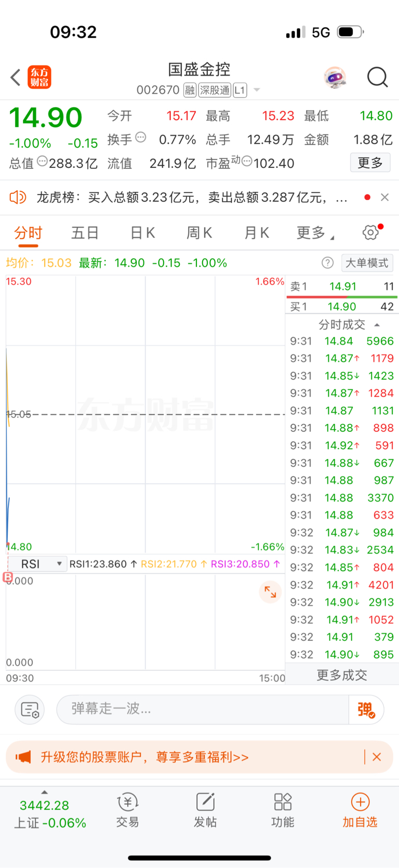Tap the help question mark icon
Viewport: 399px width, 868px height.
pyautogui.click(x=327, y=263)
